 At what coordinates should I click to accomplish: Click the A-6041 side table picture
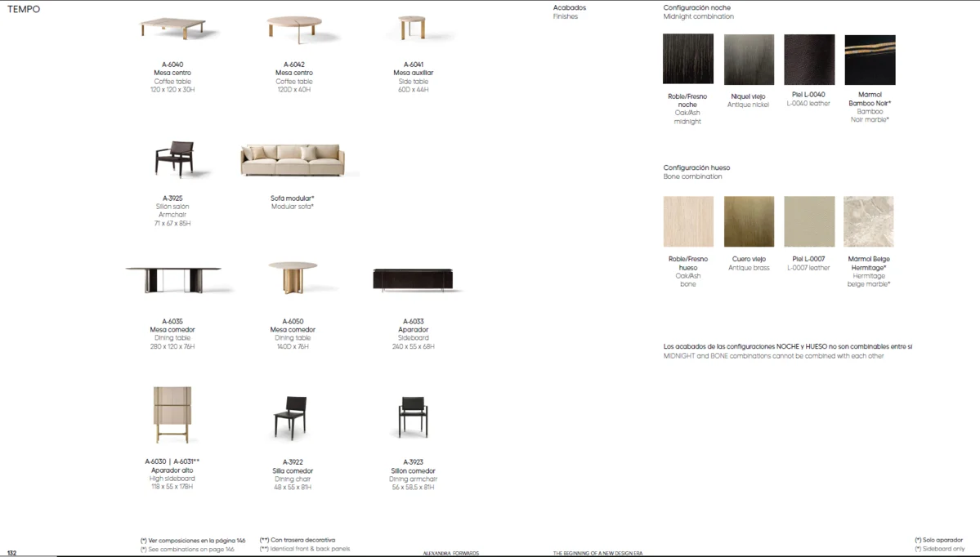tap(413, 28)
